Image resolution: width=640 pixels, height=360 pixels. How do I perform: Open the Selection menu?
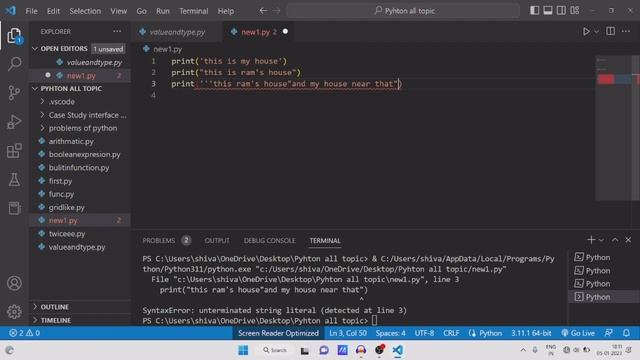pyautogui.click(x=85, y=11)
